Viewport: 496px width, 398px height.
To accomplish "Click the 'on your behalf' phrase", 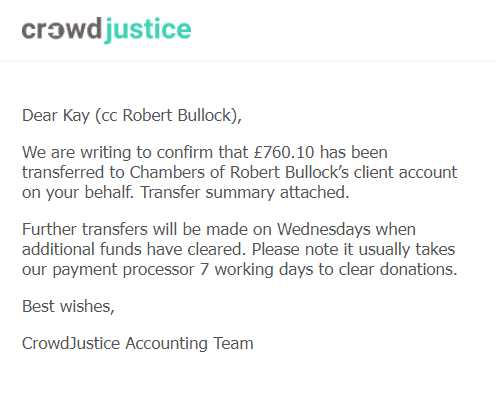I will click(78, 193).
